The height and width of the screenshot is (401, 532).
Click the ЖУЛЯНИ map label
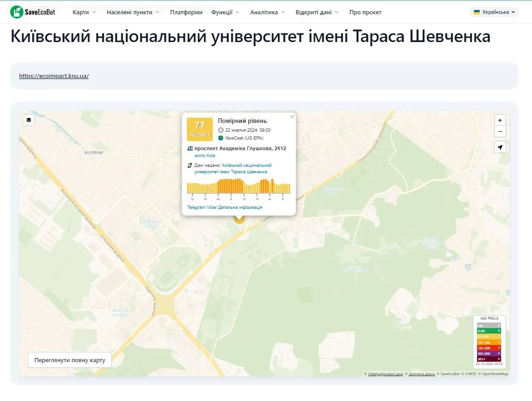pos(94,152)
